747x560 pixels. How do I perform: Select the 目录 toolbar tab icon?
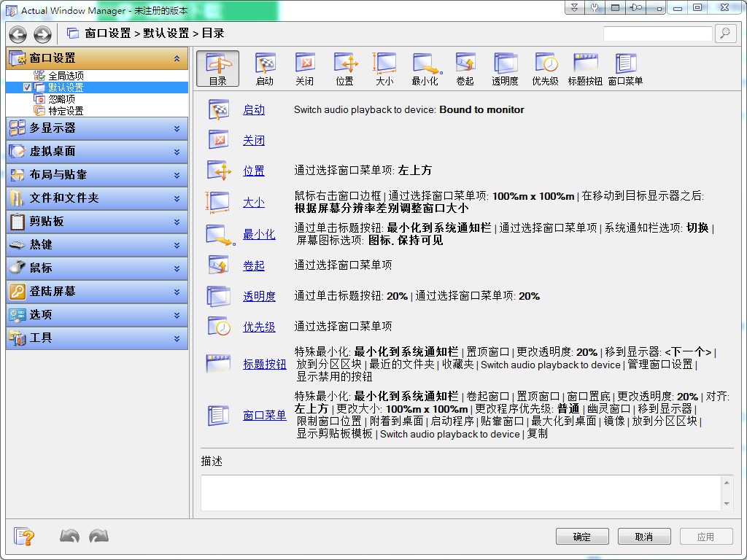pyautogui.click(x=218, y=63)
